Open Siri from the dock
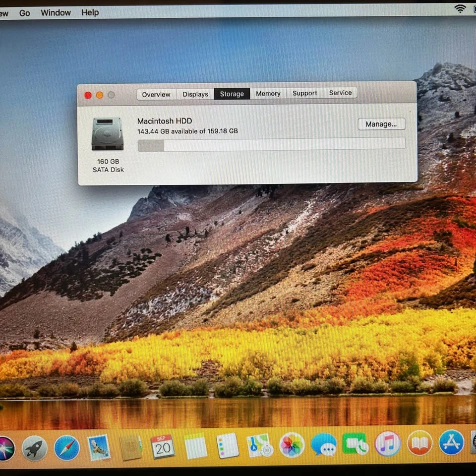The height and width of the screenshot is (476, 476). 5,449
